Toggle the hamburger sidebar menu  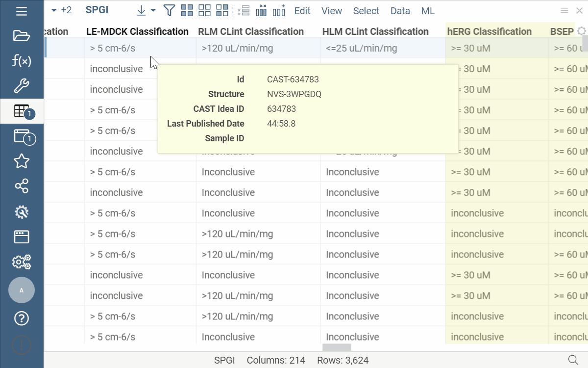coord(22,11)
